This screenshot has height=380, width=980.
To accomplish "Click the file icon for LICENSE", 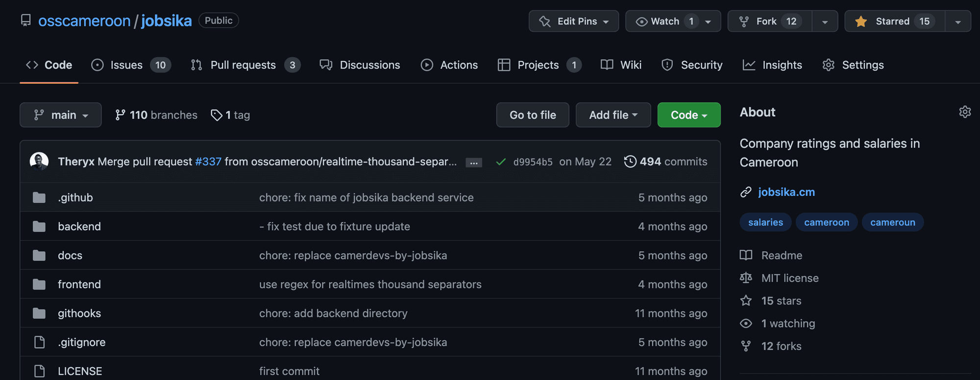I will pos(39,371).
